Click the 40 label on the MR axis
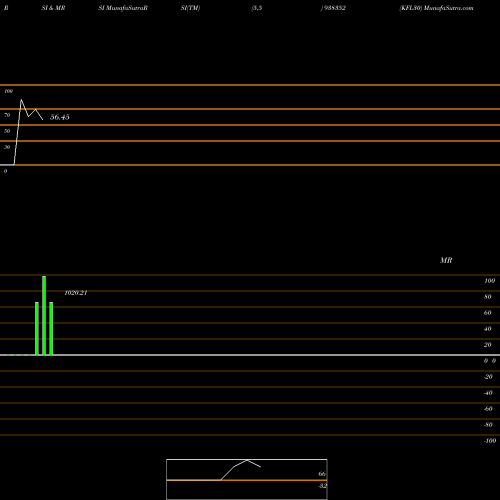 (488, 329)
